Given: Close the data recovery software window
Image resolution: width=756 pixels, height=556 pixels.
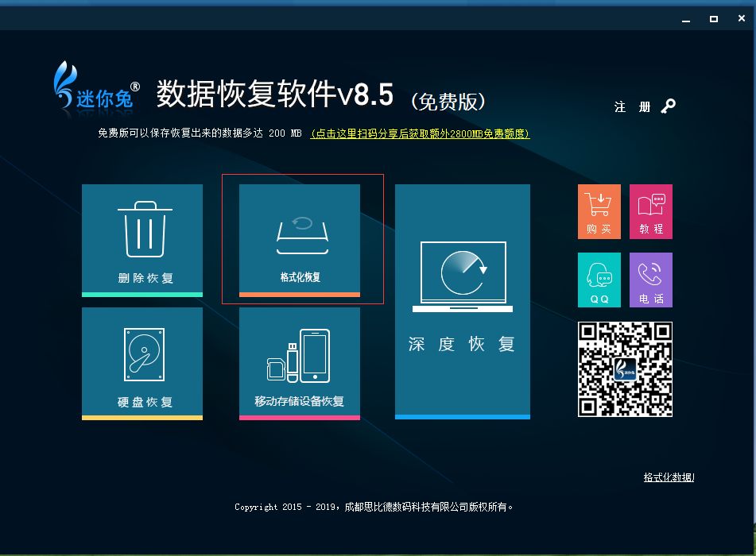Looking at the screenshot, I should coord(742,18).
